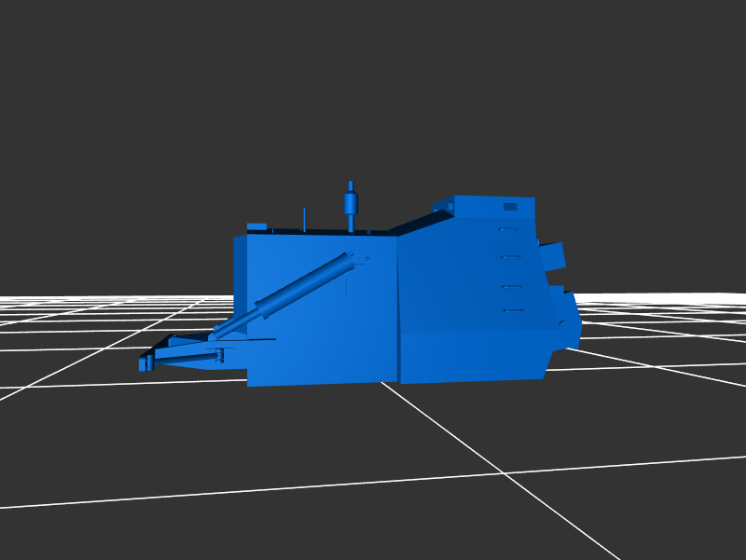Click the grid line intersection below the model

[x=504, y=473]
